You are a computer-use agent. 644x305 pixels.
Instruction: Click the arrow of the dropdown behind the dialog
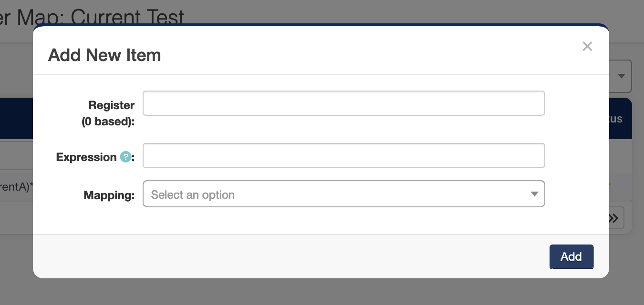[x=622, y=76]
